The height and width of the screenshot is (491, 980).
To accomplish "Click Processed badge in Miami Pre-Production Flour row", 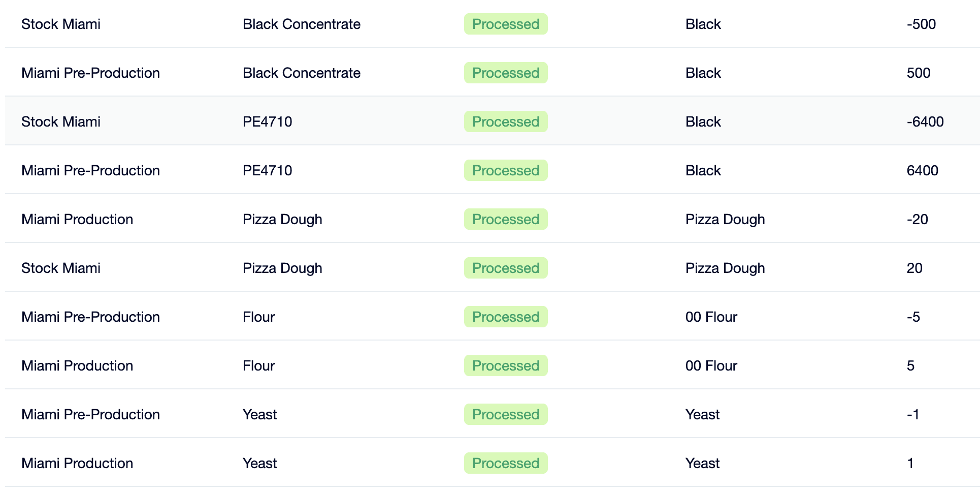I will [506, 317].
